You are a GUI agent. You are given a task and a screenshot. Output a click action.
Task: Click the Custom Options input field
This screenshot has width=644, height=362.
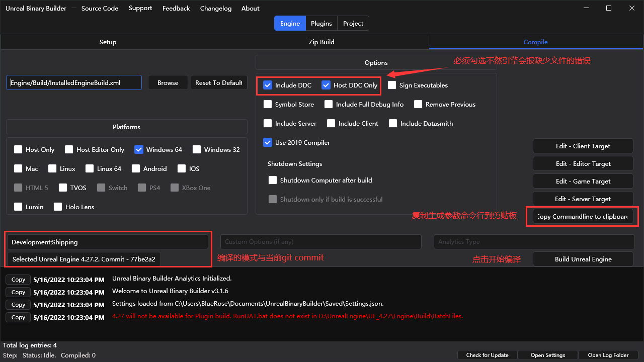321,242
